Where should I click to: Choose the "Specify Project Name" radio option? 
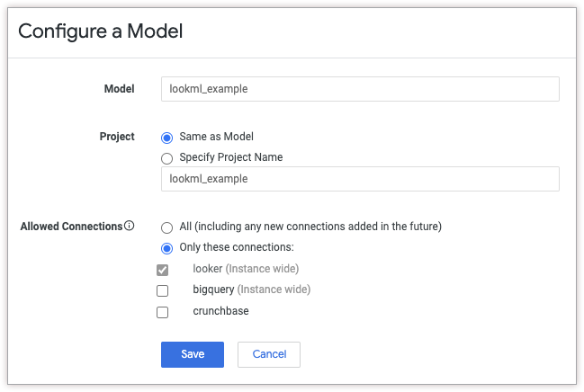coord(166,158)
